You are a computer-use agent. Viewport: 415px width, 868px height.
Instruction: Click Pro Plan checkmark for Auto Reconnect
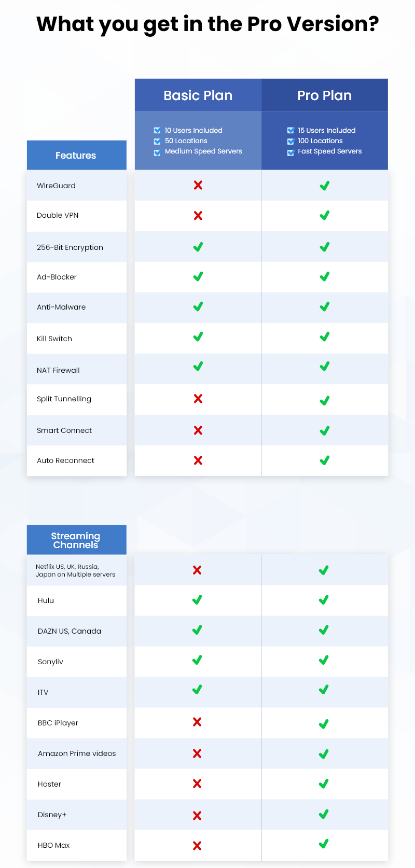[x=324, y=460]
